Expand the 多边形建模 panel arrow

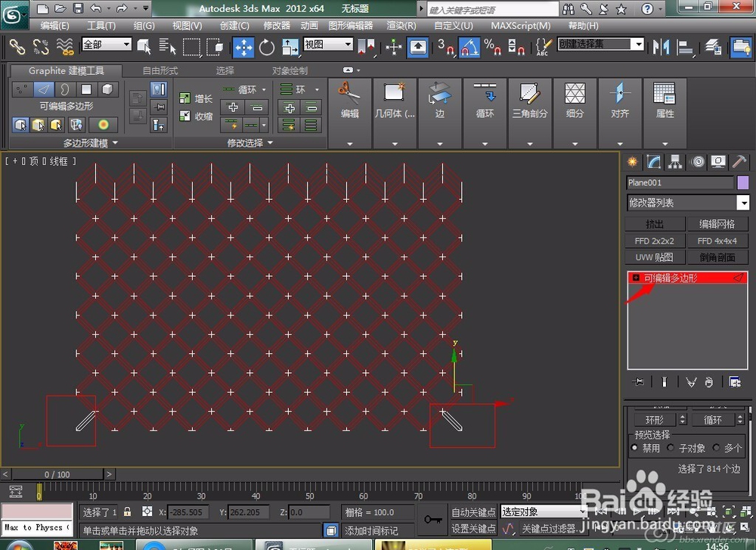(x=115, y=143)
